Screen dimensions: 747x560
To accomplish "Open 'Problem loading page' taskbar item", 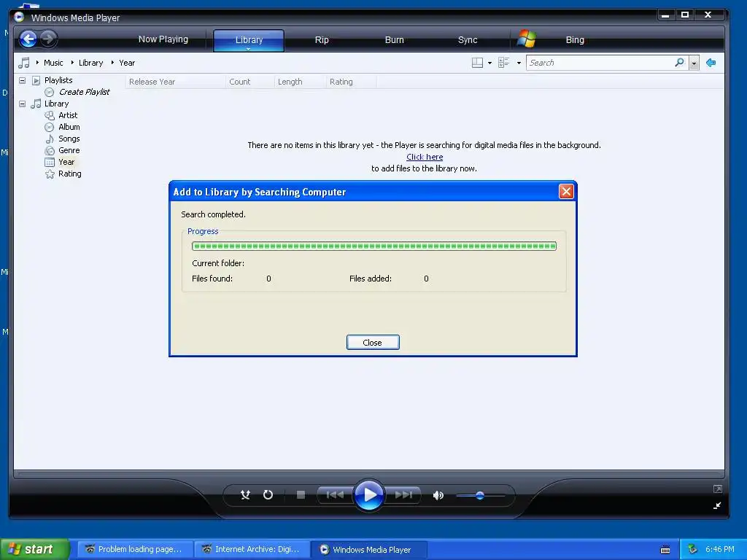I will point(135,550).
